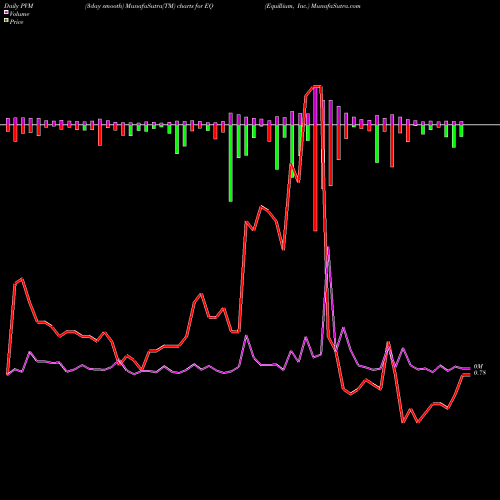Click the Volume legend color swatch
500x500 pixels.
tap(6, 13)
